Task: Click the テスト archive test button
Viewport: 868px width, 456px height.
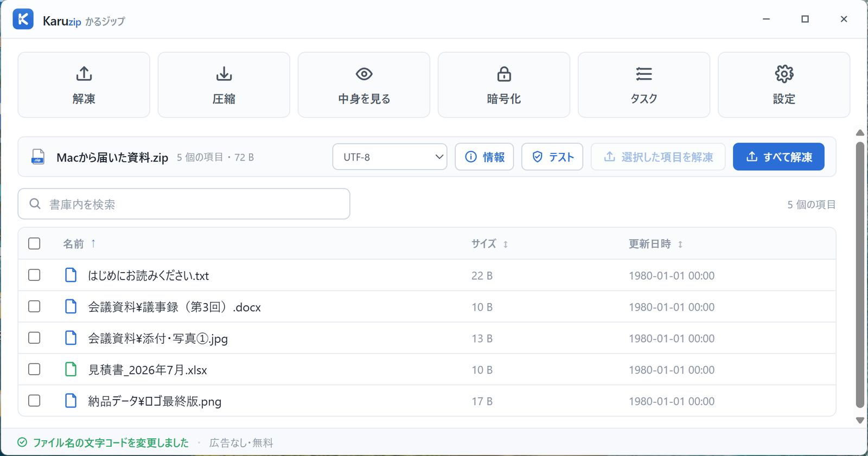Action: coord(552,157)
